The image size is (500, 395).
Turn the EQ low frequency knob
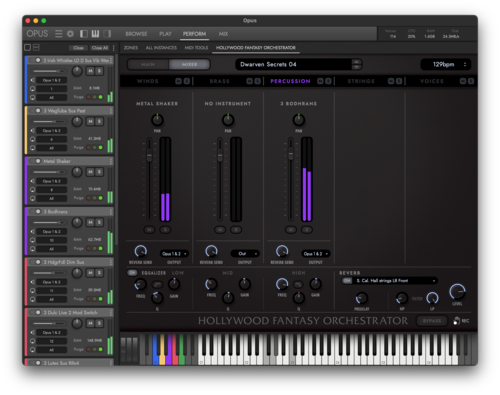[140, 284]
